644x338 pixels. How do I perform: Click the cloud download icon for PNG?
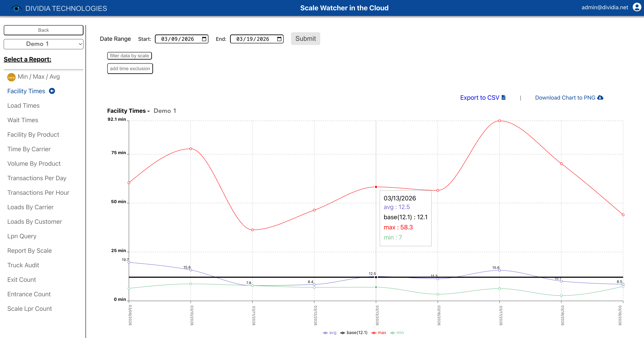600,98
